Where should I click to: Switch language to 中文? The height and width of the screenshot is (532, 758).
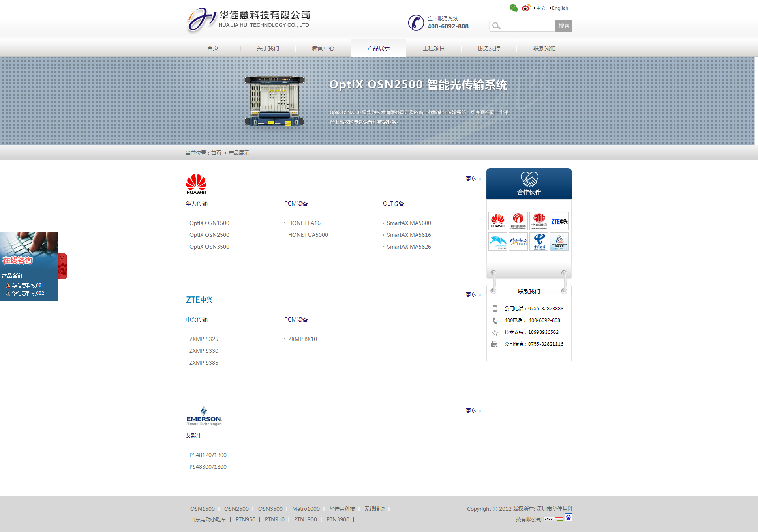click(540, 8)
